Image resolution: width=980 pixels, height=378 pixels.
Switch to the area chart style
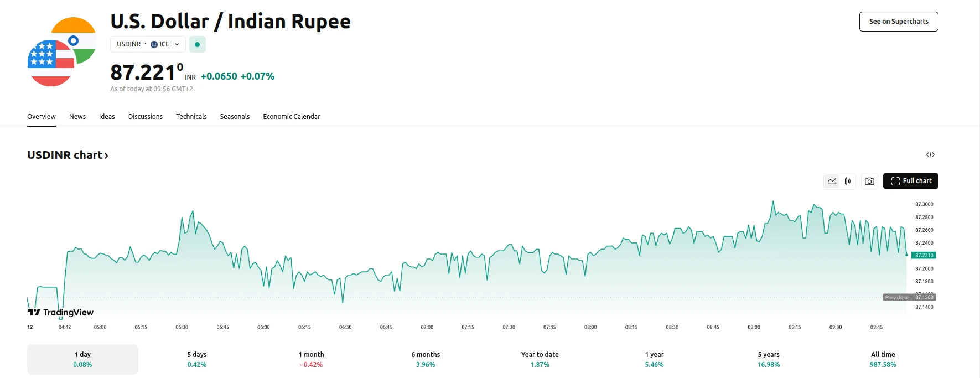[832, 181]
